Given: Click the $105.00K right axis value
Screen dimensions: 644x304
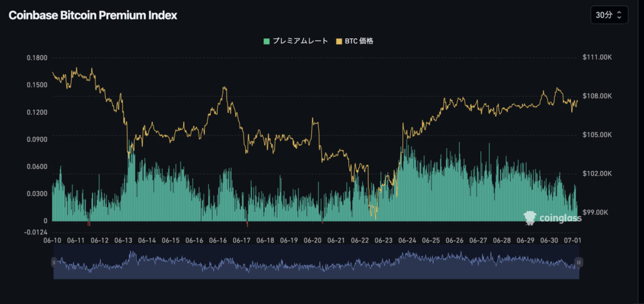Looking at the screenshot, I should (x=597, y=135).
